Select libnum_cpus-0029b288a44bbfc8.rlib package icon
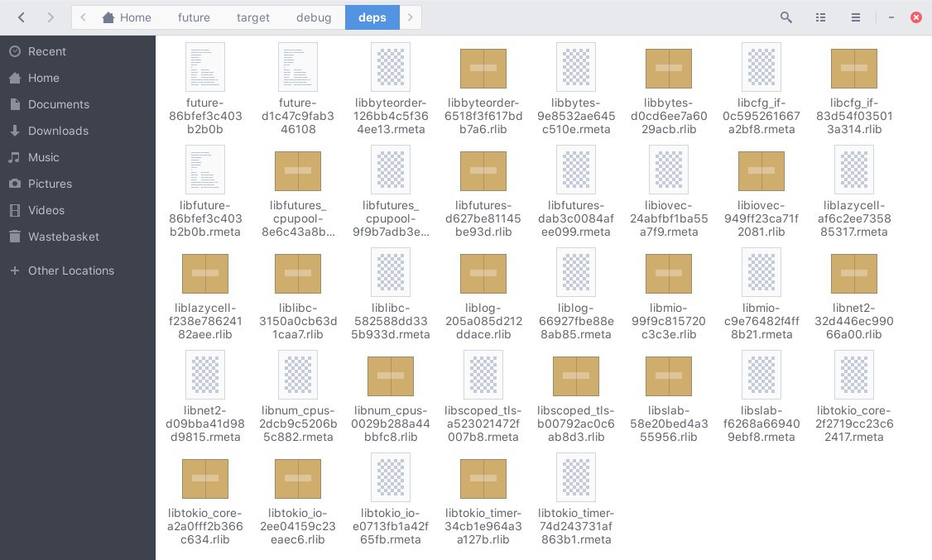This screenshot has height=560, width=932. [x=391, y=376]
